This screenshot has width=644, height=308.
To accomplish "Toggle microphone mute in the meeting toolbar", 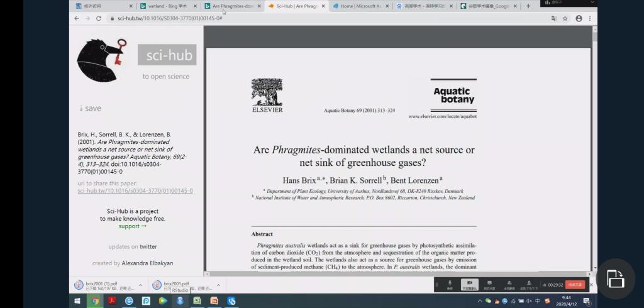I will (450, 284).
